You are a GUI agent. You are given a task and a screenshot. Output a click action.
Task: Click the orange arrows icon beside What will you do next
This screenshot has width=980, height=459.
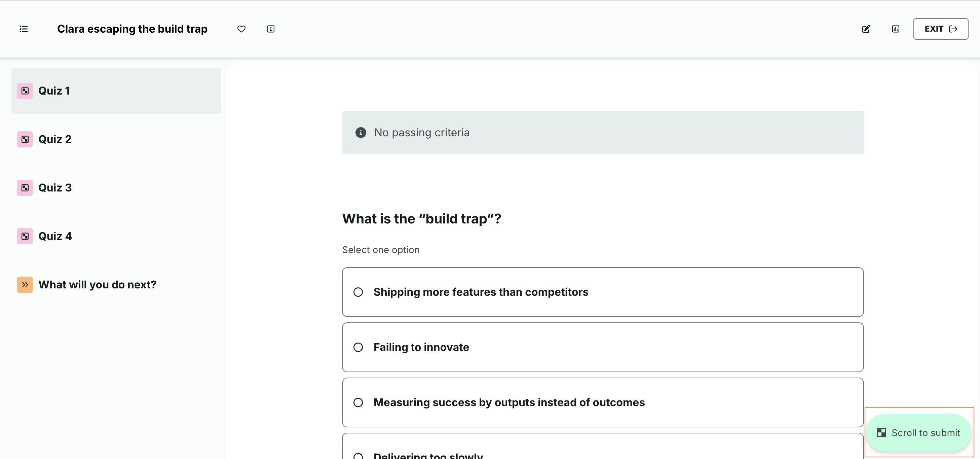(25, 285)
